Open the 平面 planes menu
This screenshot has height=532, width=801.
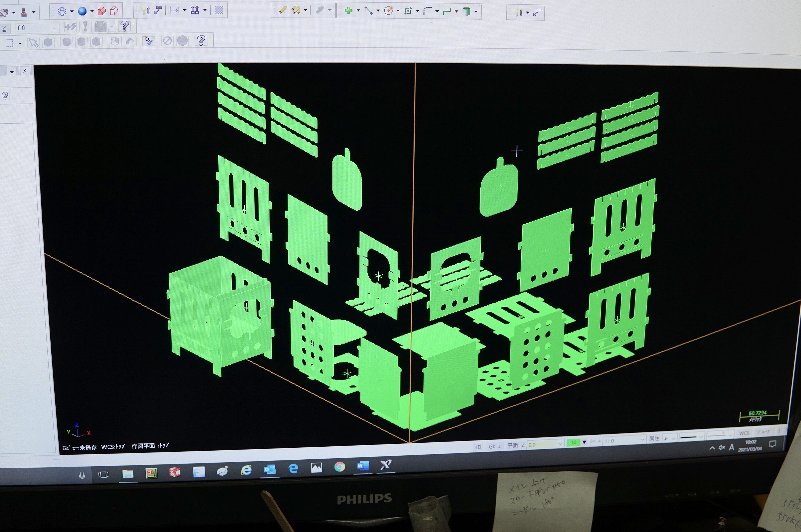[512, 445]
